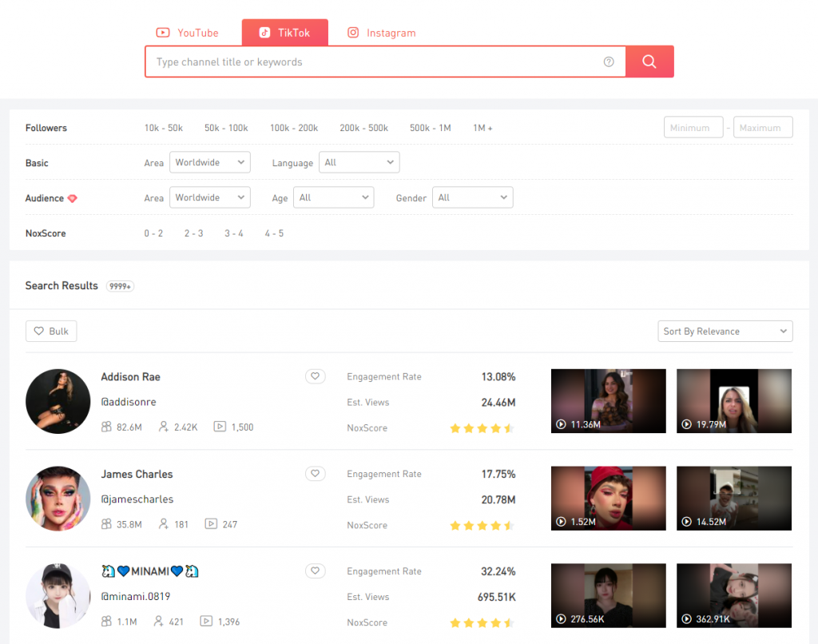Open MINAMI's profile avatar
818x644 pixels.
point(58,596)
